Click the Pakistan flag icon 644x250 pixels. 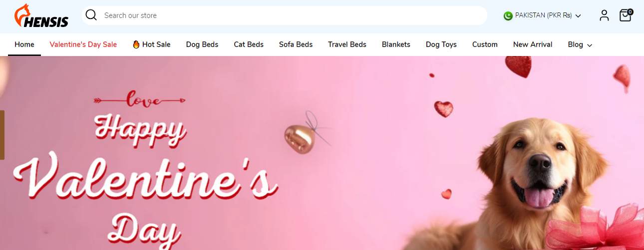[x=508, y=16]
